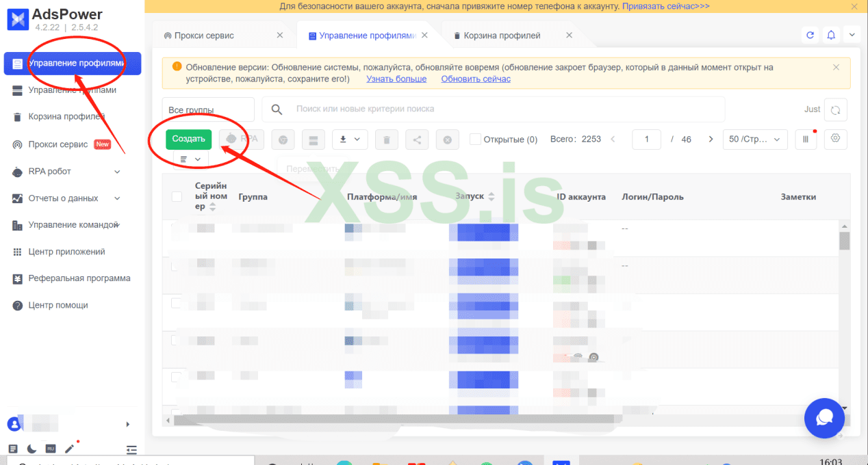Select Управление группами in the sidebar
The height and width of the screenshot is (465, 868).
click(73, 90)
